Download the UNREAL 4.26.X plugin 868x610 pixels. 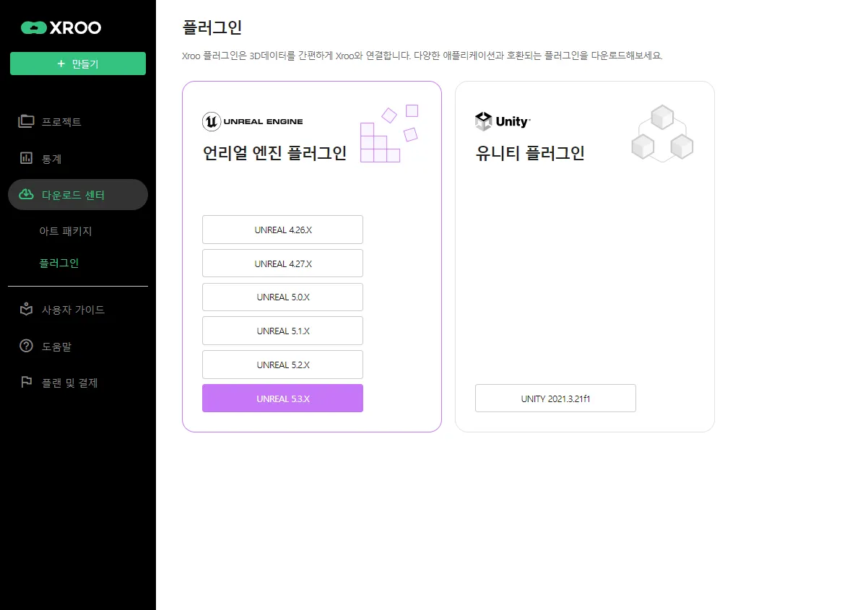[x=282, y=230]
